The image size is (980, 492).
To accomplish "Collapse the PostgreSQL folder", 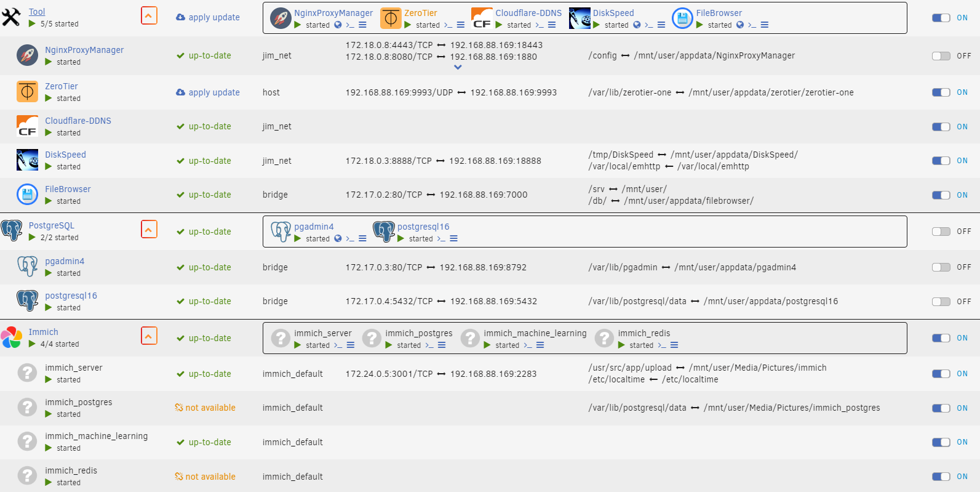I will click(149, 229).
